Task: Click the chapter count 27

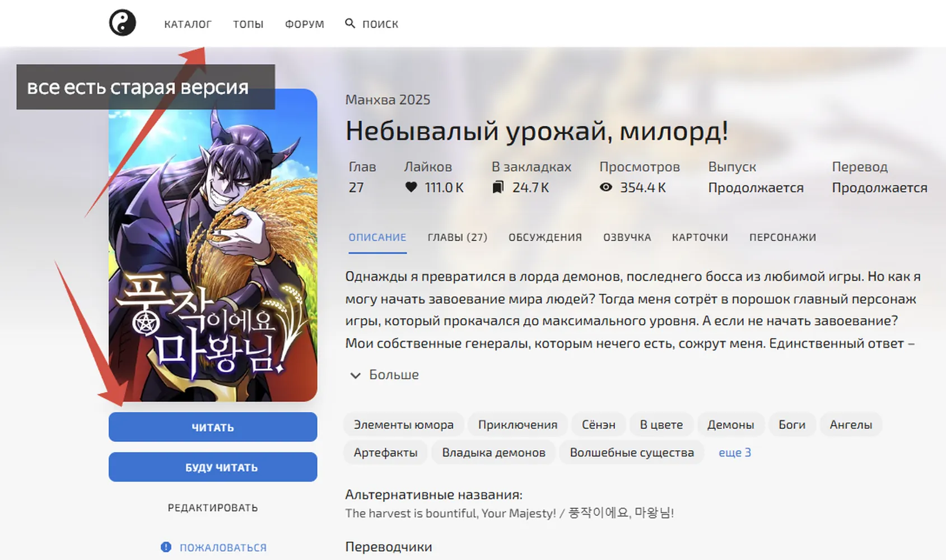Action: (356, 188)
